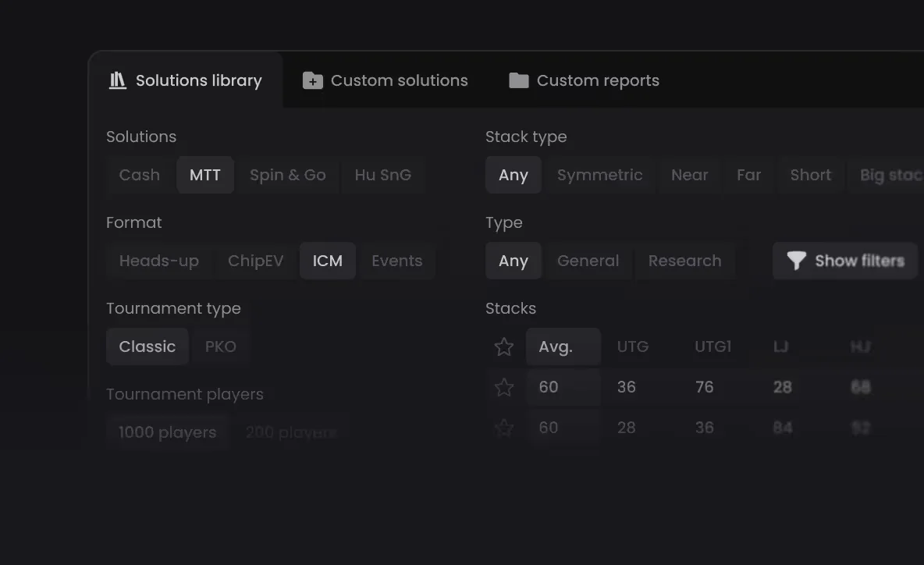Choose the Events format
Screen dimensions: 924x565
397,261
